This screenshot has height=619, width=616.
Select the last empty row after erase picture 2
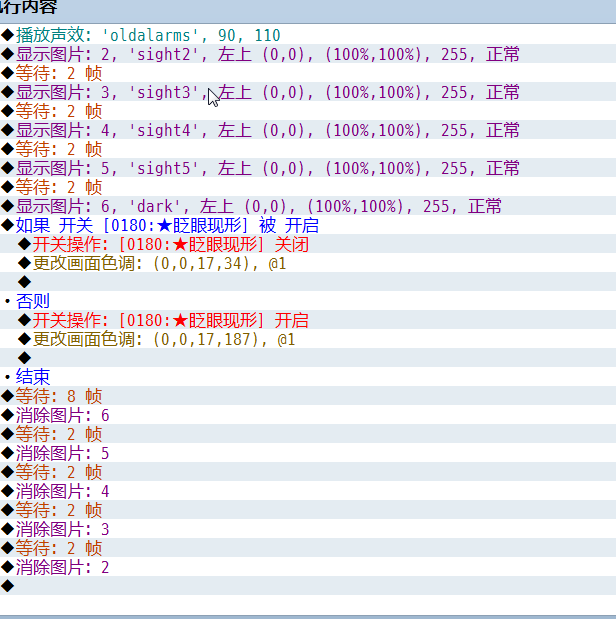coord(308,586)
